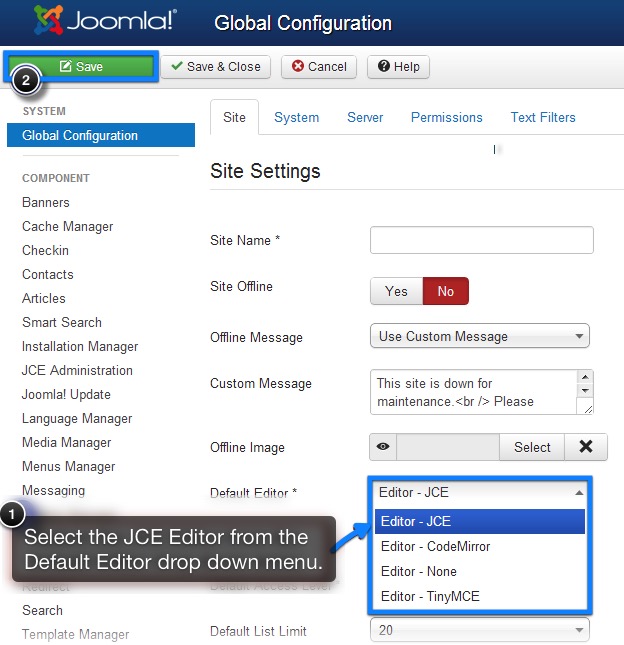Screen dimensions: 624x645
Task: Open Cache Manager component
Action: (67, 227)
